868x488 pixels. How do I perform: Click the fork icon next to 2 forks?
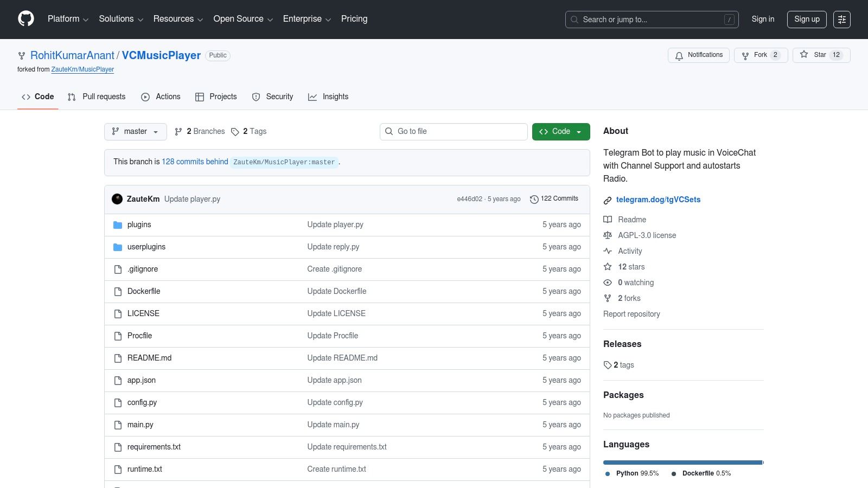pyautogui.click(x=608, y=298)
